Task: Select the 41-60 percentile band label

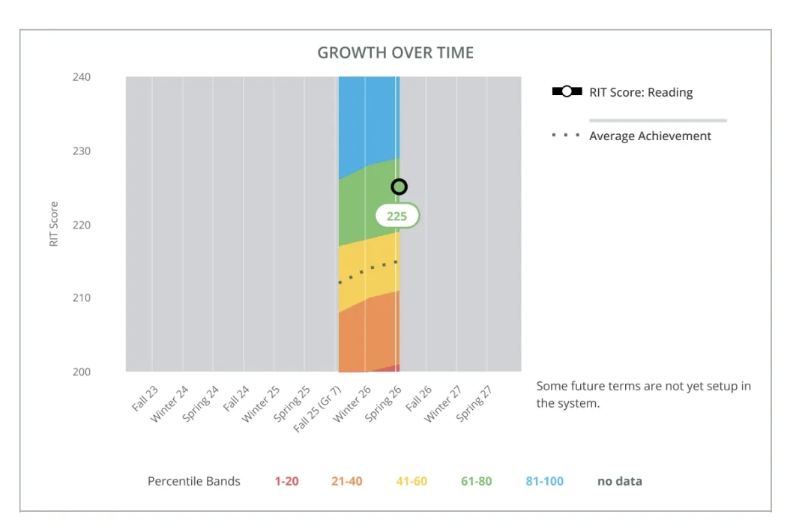Action: click(x=411, y=481)
